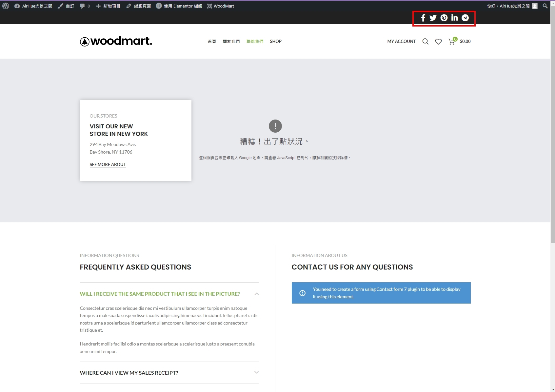Image resolution: width=555 pixels, height=392 pixels.
Task: Click the Contact Form 7 info notice icon
Action: [x=303, y=293]
